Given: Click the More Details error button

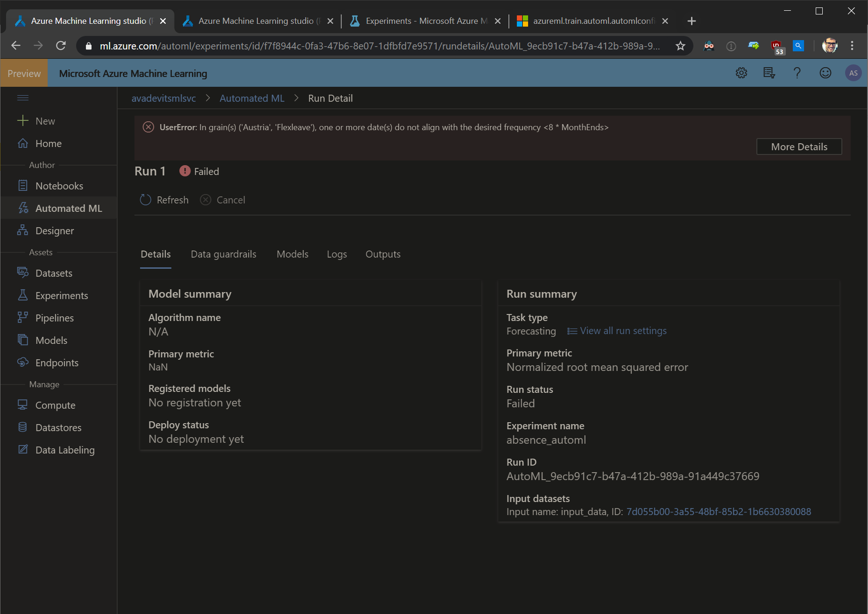Looking at the screenshot, I should tap(799, 147).
